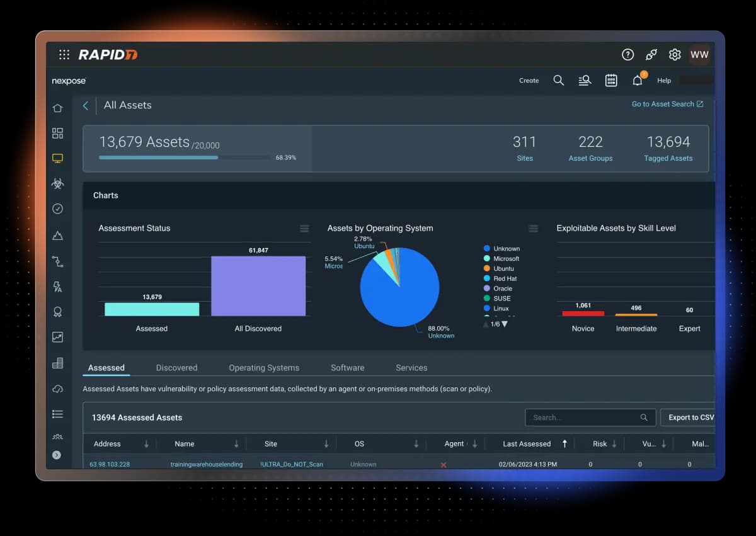Open the vulnerabilities biohazard sidebar icon

click(x=57, y=183)
